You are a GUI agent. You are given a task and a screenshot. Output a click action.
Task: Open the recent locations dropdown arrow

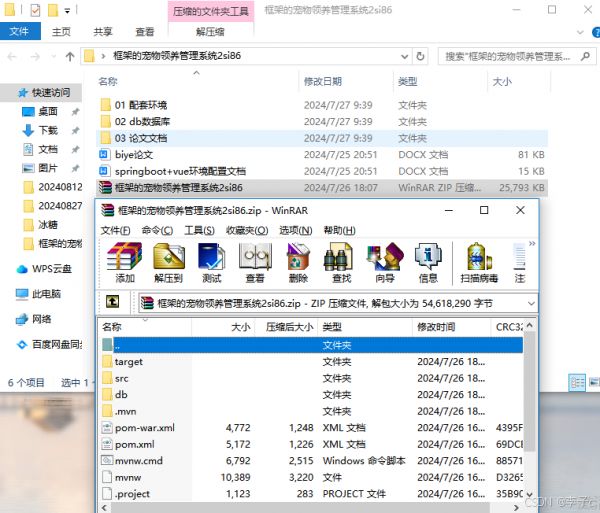pyautogui.click(x=53, y=57)
